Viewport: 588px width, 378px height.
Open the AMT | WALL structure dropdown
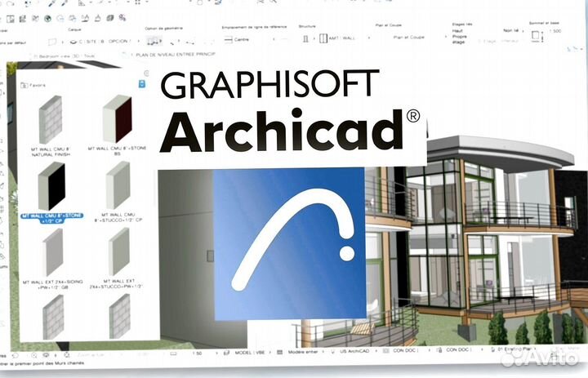tap(368, 38)
